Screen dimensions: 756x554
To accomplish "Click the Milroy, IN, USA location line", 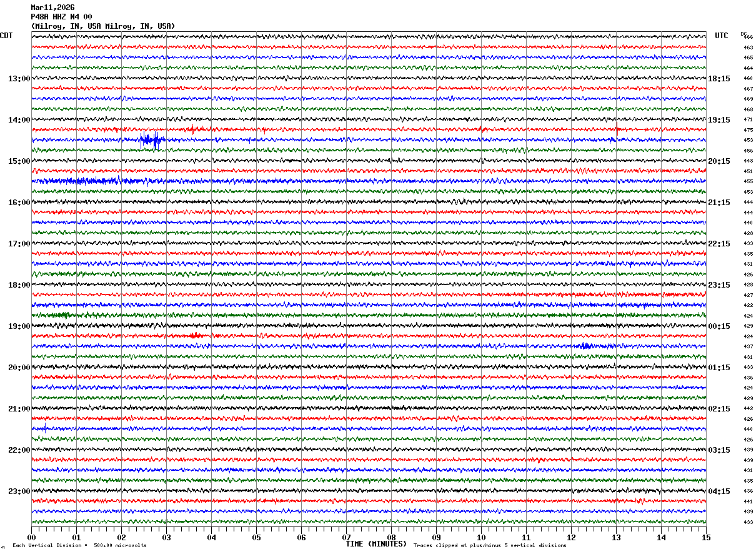I will coord(103,26).
